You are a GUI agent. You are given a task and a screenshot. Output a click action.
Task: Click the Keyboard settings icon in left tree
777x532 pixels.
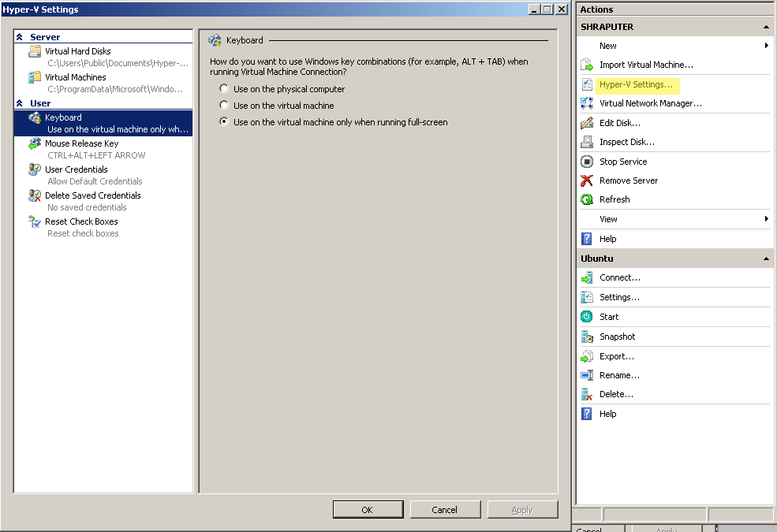point(35,117)
